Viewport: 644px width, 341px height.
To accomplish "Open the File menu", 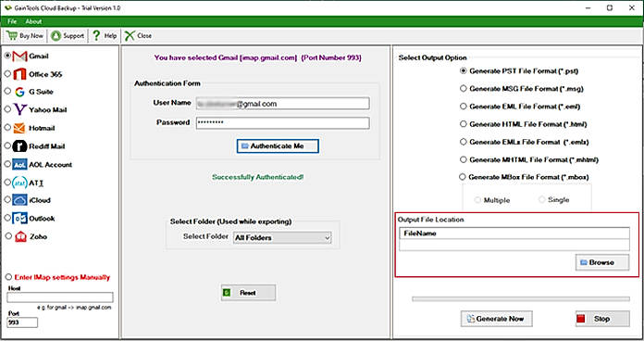I will point(12,21).
